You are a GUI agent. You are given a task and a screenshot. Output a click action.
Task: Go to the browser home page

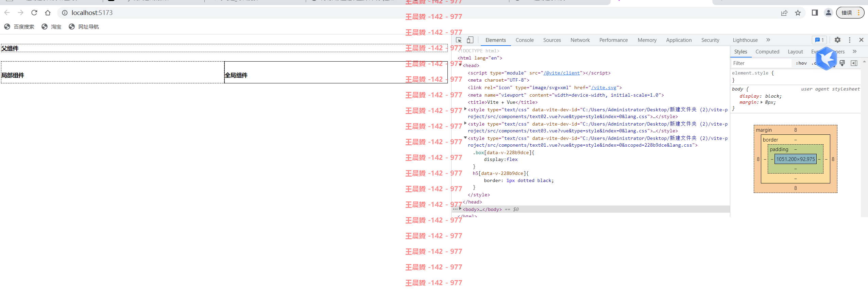click(x=48, y=13)
